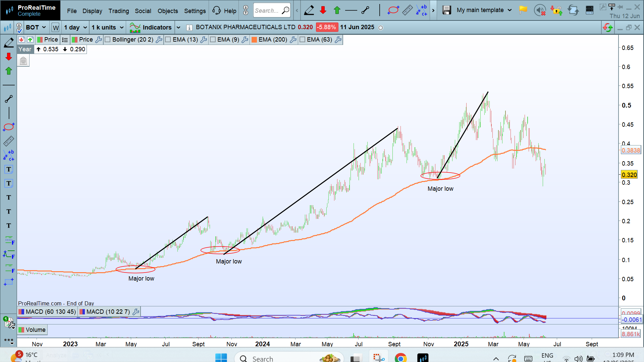Viewport: 644px width, 362px height.
Task: Click the green up arrow in top toolbar
Action: pos(337,10)
